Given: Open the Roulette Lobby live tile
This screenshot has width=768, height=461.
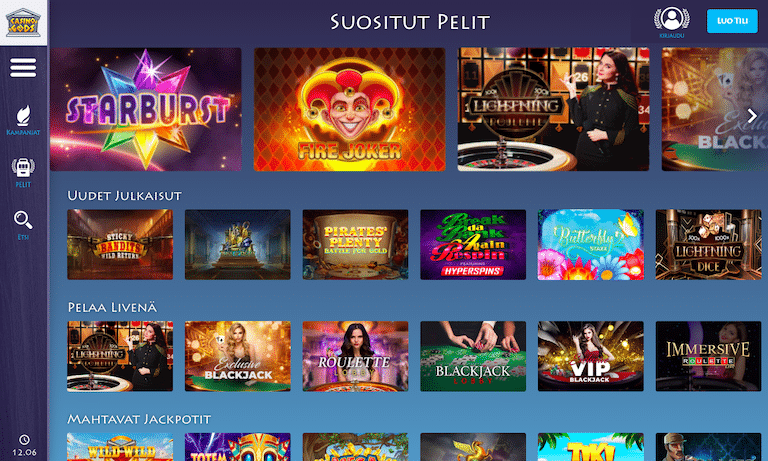Looking at the screenshot, I should point(355,356).
